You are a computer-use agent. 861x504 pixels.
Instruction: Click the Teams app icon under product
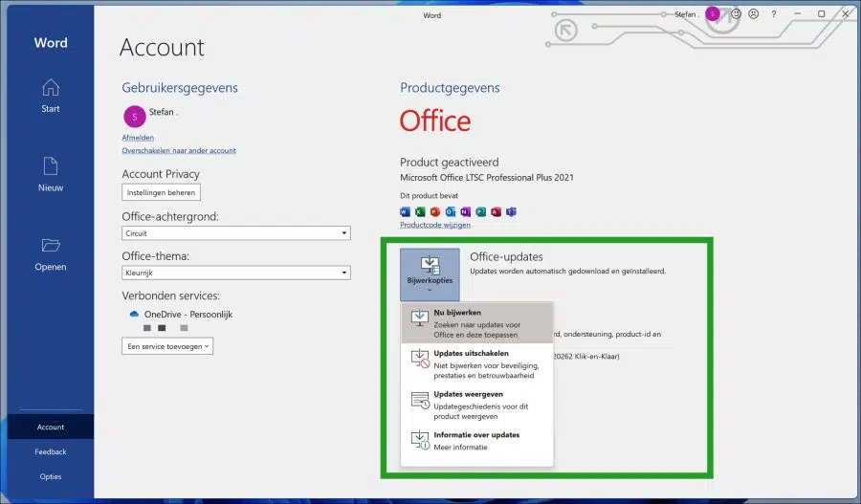(x=511, y=212)
